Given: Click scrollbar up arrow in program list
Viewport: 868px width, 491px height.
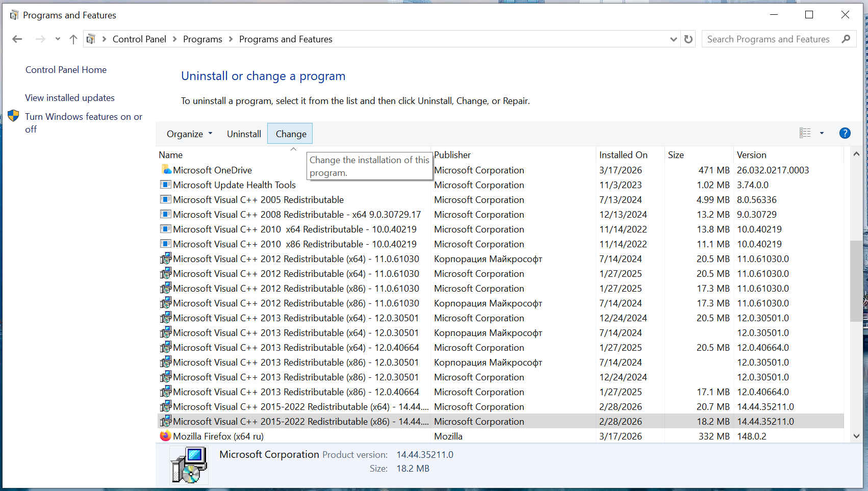Looking at the screenshot, I should (x=856, y=154).
